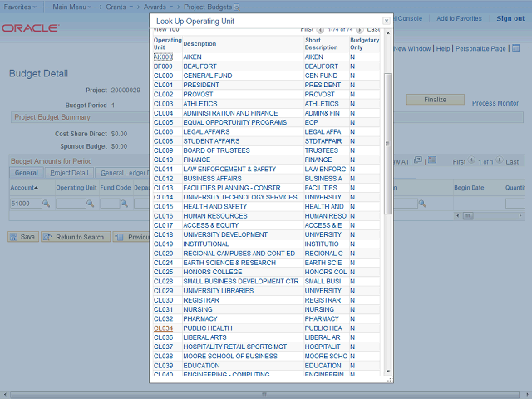Click UNIVERSITY LIBRARIES description
Image resolution: width=532 pixels, height=399 pixels.
[219, 291]
